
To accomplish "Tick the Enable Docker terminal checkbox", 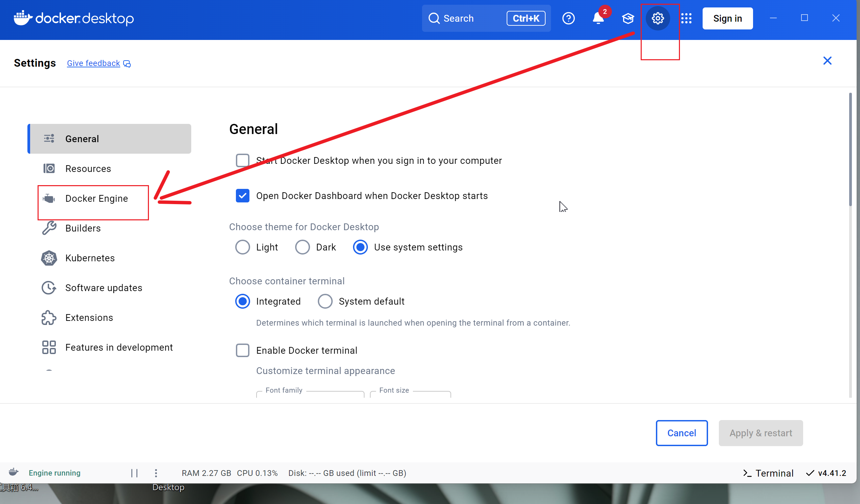I will point(242,350).
